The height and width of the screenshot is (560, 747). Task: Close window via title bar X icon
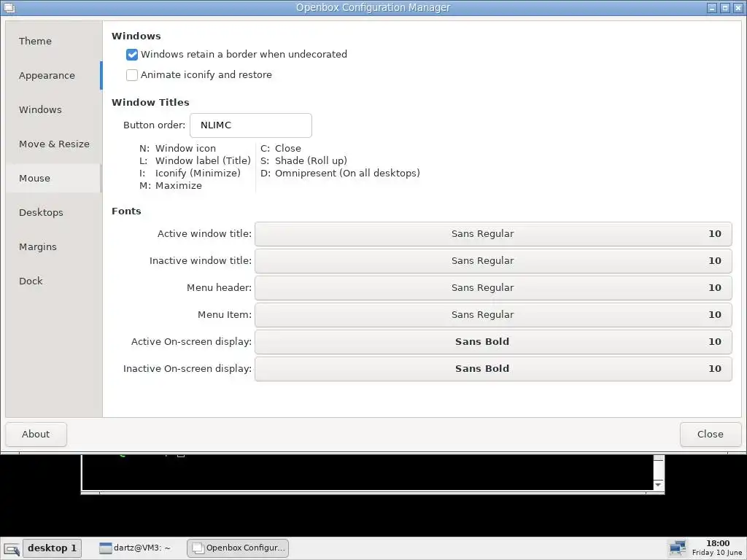(738, 8)
